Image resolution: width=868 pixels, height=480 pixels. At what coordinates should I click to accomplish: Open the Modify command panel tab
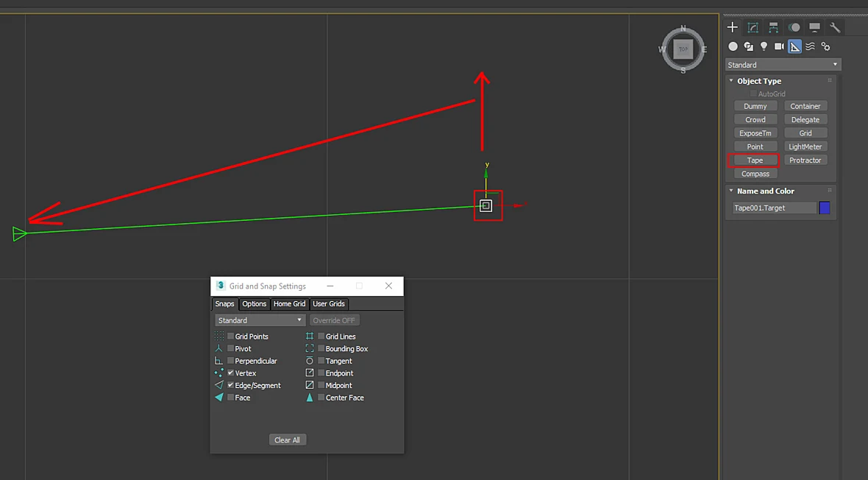753,27
